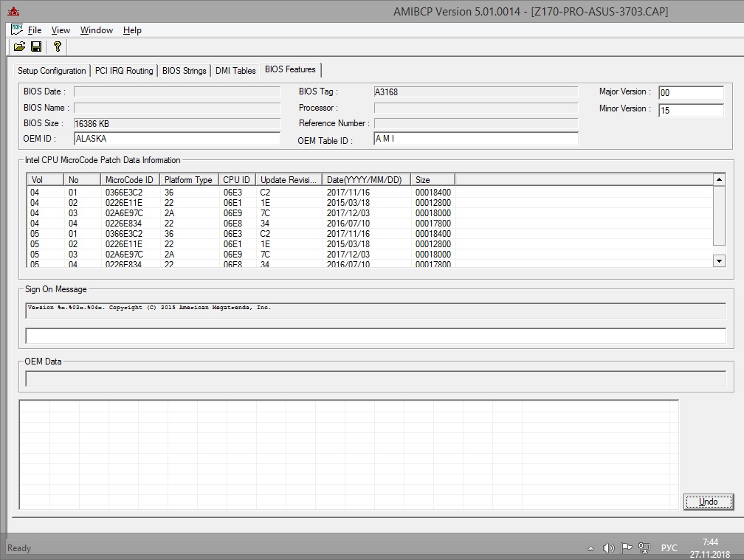Viewport: 744px width, 560px height.
Task: Click microcode list scroll up arrow
Action: (720, 180)
